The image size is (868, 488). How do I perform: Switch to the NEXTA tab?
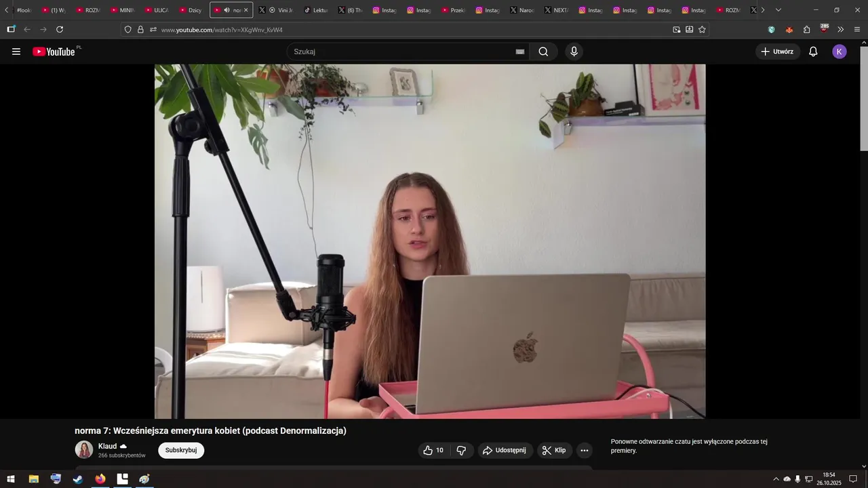[557, 10]
